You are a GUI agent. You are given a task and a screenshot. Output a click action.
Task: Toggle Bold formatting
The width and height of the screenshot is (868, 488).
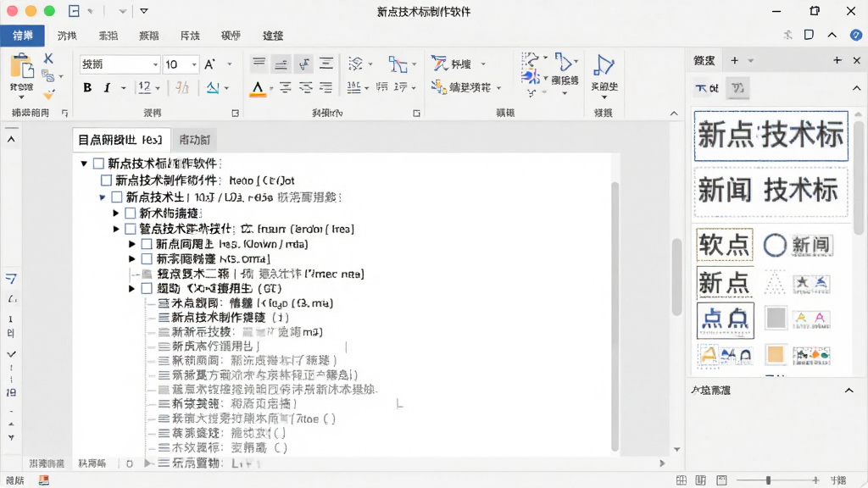click(x=87, y=87)
